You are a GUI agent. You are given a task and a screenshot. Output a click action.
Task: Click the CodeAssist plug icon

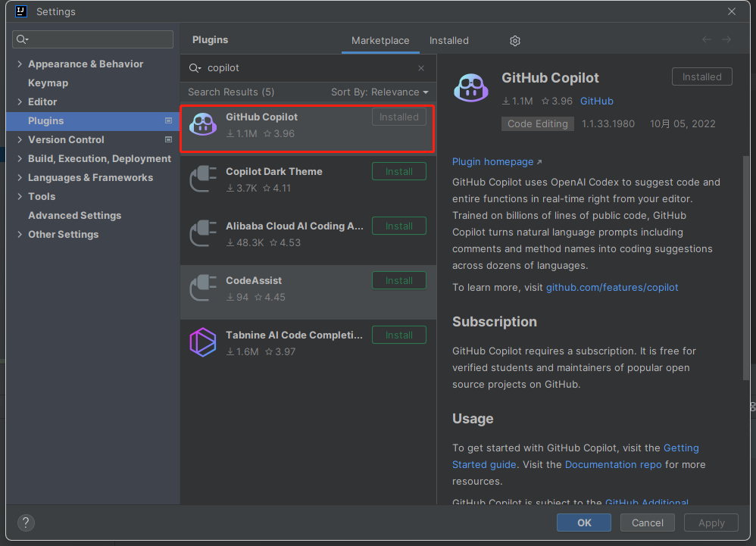203,288
